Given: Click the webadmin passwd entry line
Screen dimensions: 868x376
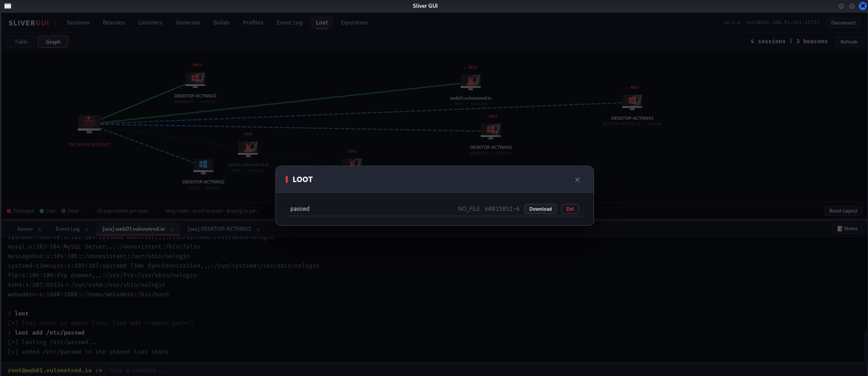Looking at the screenshot, I should 88,295.
